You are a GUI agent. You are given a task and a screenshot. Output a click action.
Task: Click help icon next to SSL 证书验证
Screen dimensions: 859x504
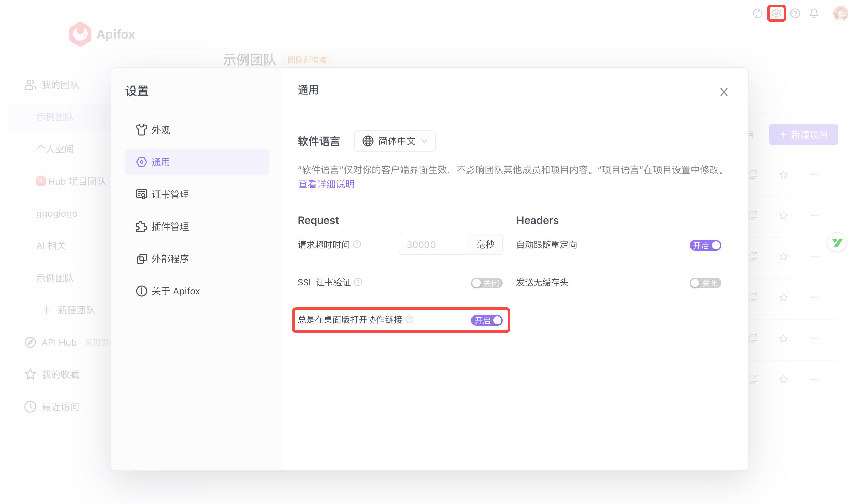click(x=358, y=282)
